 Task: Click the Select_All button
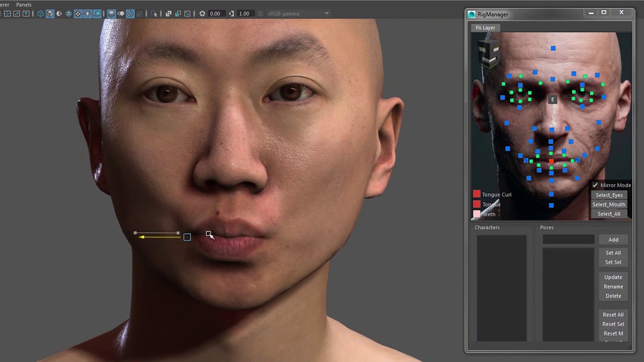pyautogui.click(x=609, y=214)
